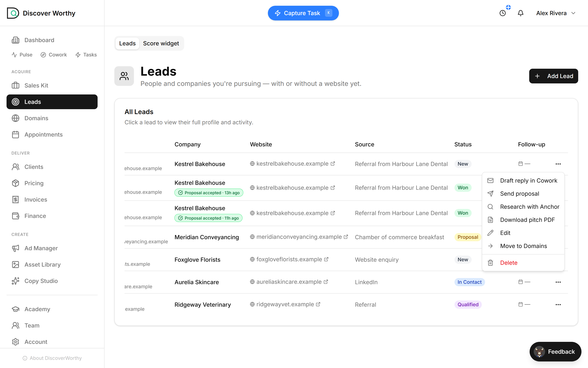Choose Move to Domains

point(523,246)
